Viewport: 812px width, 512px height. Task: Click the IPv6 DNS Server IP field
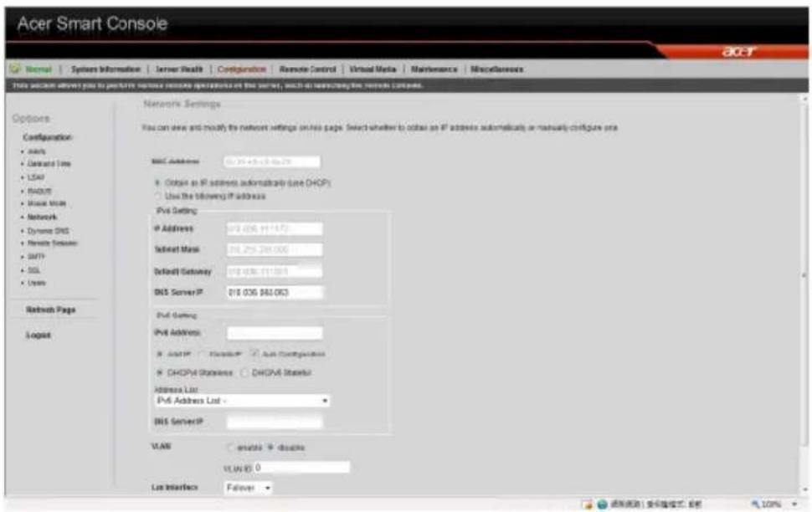pos(275,422)
